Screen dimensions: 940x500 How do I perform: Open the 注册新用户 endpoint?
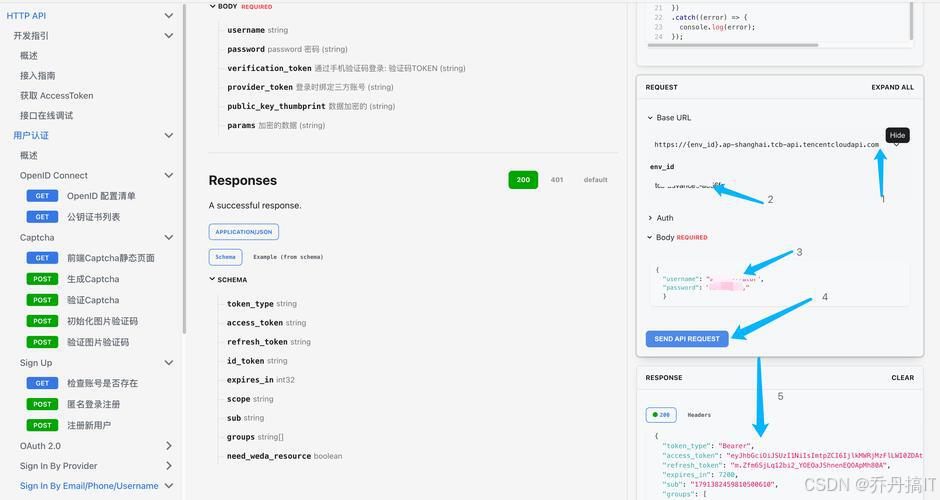coord(89,425)
